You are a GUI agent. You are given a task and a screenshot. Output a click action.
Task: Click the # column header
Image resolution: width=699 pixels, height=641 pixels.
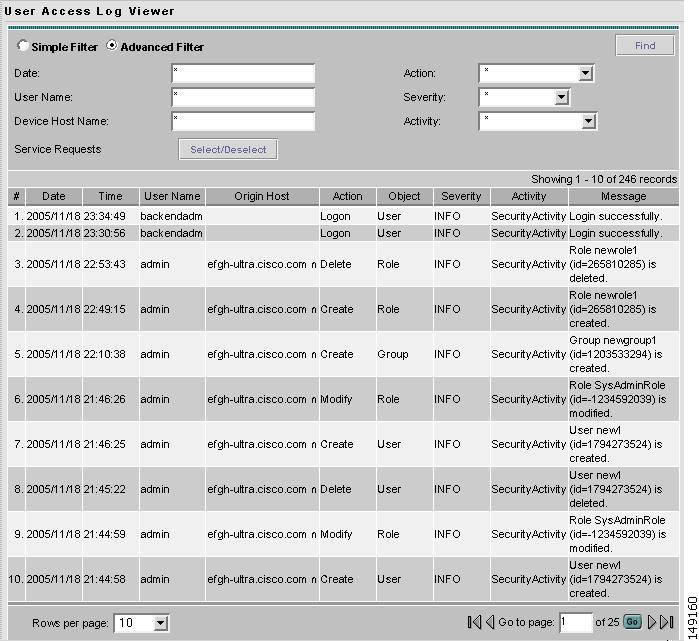click(x=16, y=196)
